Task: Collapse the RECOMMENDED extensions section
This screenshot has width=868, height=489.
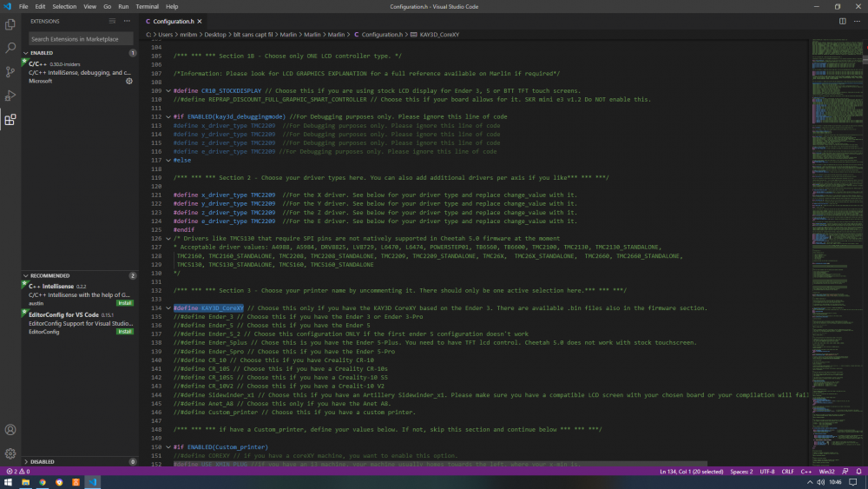Action: (x=25, y=275)
